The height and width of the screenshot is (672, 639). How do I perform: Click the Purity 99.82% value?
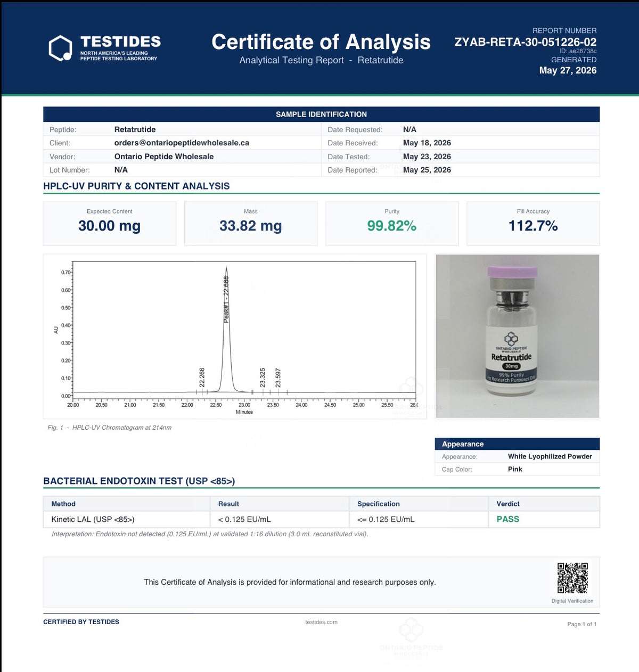392,226
